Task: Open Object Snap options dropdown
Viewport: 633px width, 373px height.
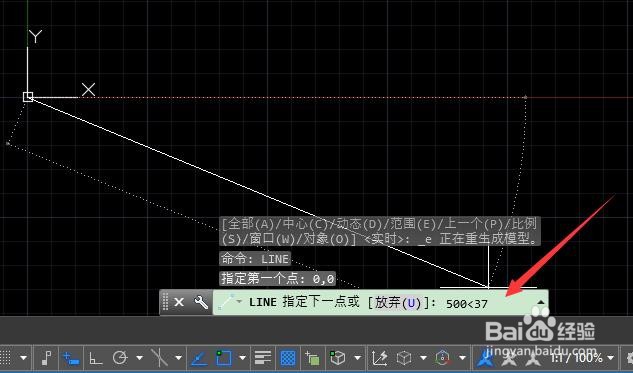Action: pyautogui.click(x=242, y=358)
